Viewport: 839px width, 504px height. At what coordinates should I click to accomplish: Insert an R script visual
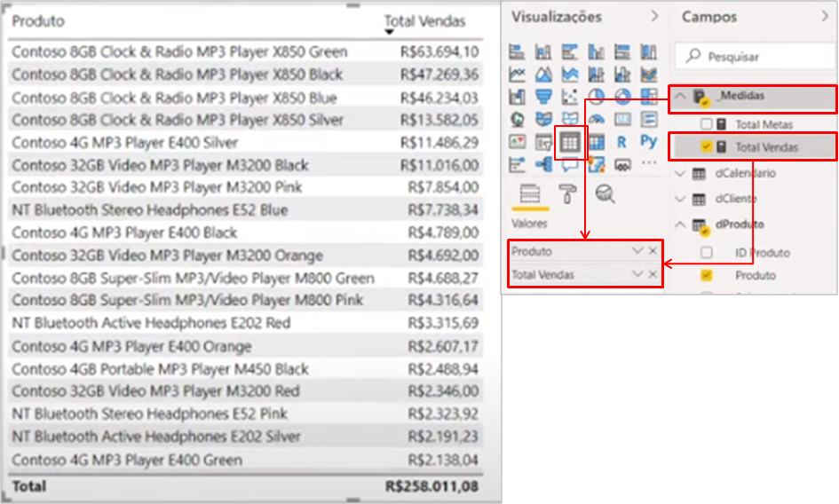pyautogui.click(x=621, y=141)
